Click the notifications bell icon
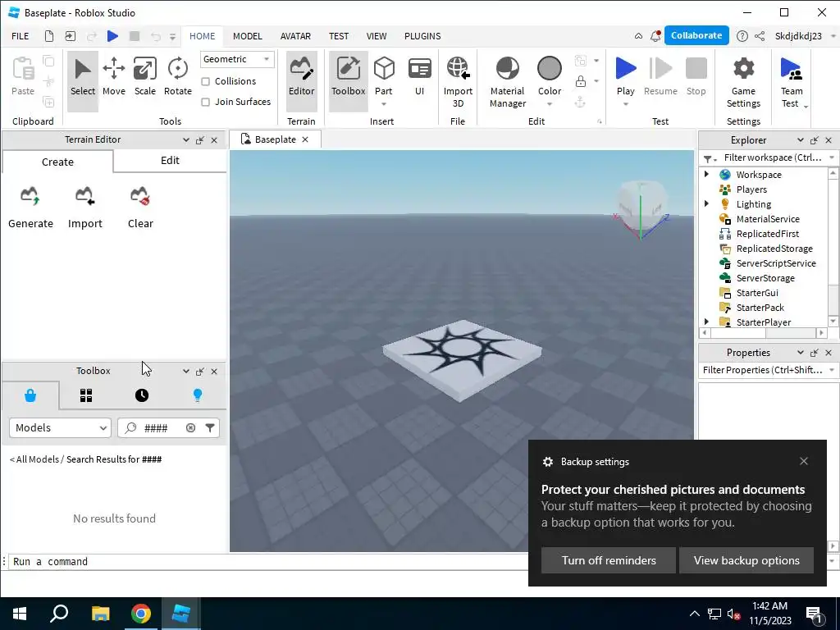The width and height of the screenshot is (840, 630). coord(655,36)
